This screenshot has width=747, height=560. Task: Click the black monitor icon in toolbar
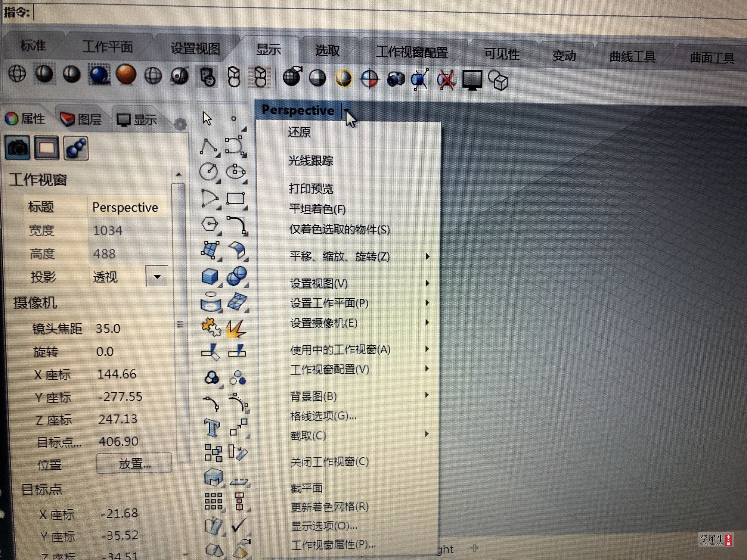[x=472, y=80]
